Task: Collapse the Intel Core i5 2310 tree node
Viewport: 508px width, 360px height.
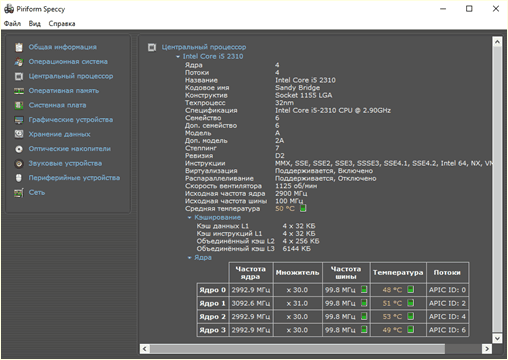Action: tap(178, 57)
